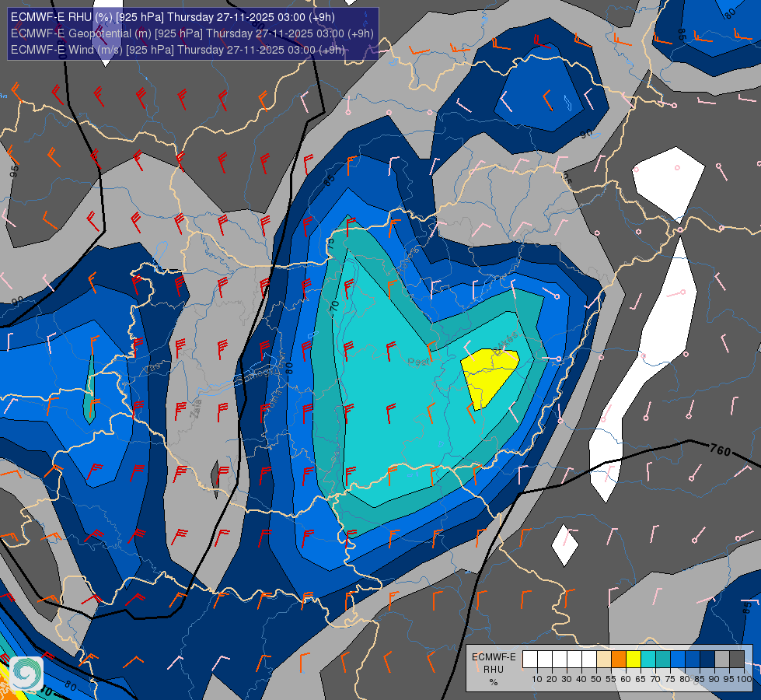Pick the medium blue 80–85% legend swatch

point(693,660)
